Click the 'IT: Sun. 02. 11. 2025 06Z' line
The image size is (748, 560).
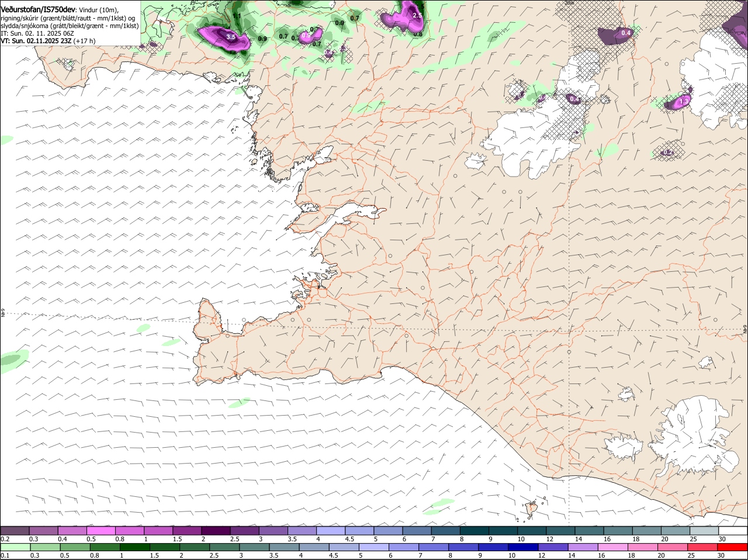(37, 33)
